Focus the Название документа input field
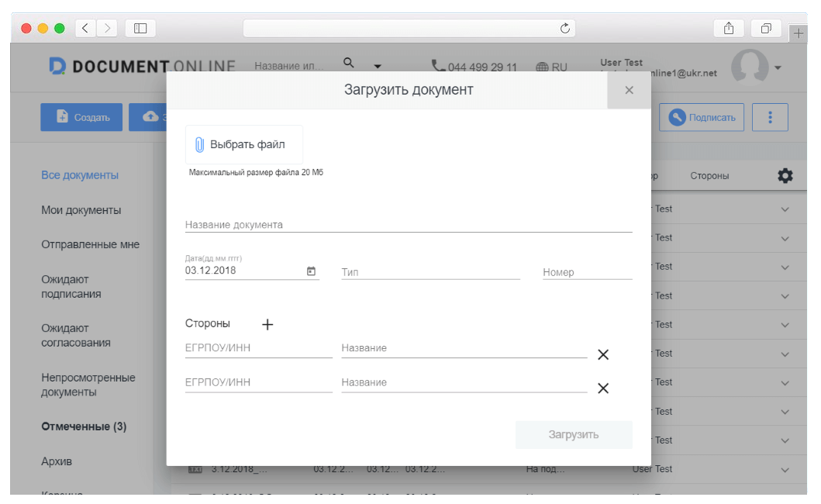The image size is (821, 504). click(x=408, y=225)
